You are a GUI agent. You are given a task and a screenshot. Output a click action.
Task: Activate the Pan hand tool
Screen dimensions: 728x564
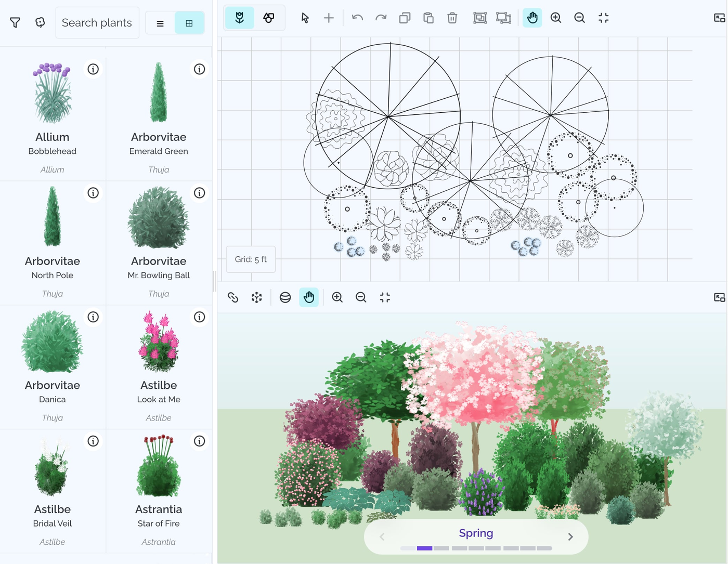531,17
